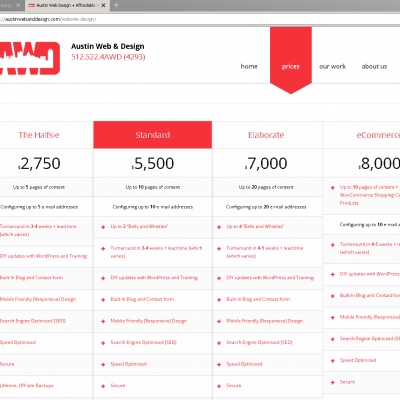Click the Austin Web & Design site title
400x400 pixels.
pos(108,46)
